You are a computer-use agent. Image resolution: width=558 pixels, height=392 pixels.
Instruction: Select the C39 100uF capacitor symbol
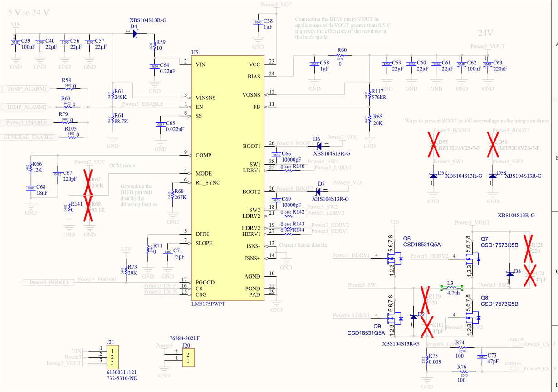coord(16,42)
